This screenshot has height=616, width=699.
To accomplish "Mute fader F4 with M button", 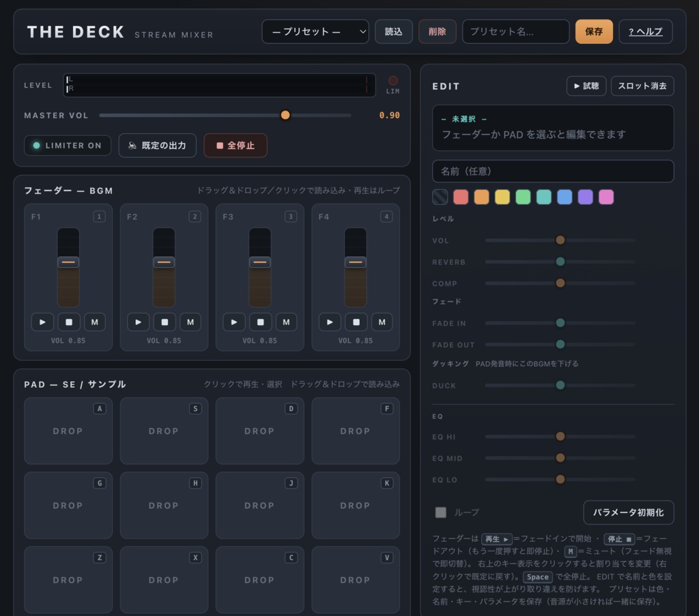I will click(382, 322).
